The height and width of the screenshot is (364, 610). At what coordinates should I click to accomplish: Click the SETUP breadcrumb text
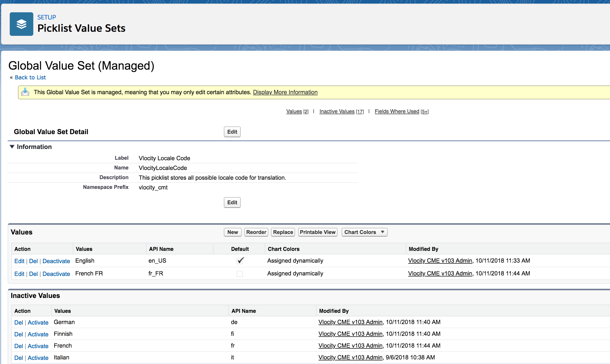coord(47,17)
